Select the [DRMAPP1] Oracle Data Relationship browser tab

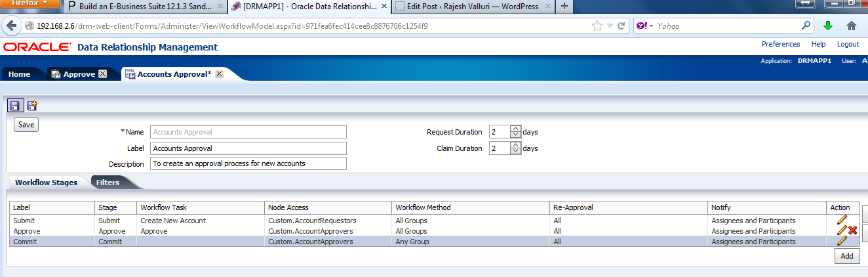tap(309, 7)
